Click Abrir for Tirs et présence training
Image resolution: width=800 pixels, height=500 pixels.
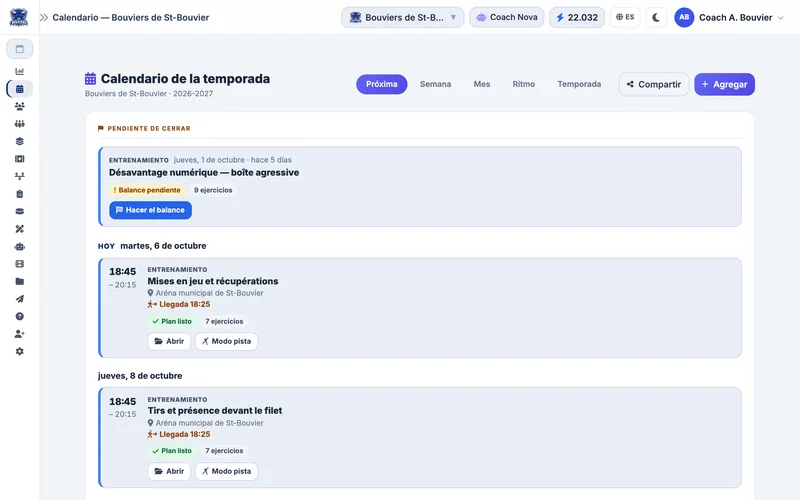[169, 471]
